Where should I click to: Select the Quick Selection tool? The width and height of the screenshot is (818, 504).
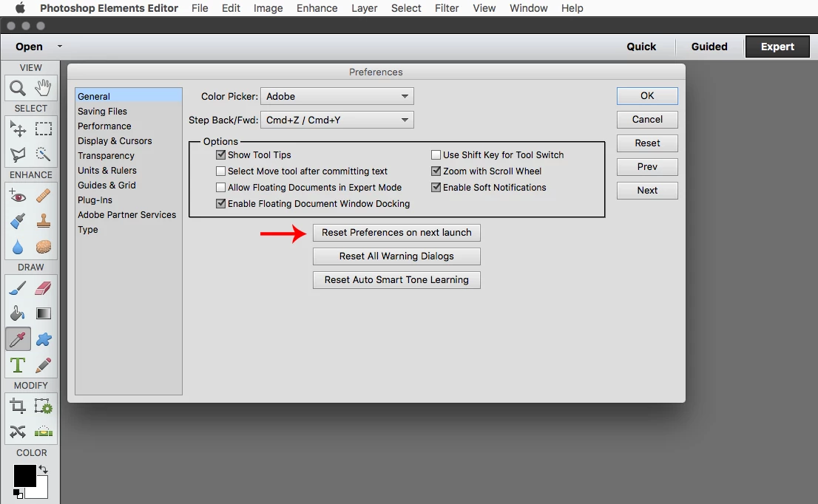pos(44,154)
